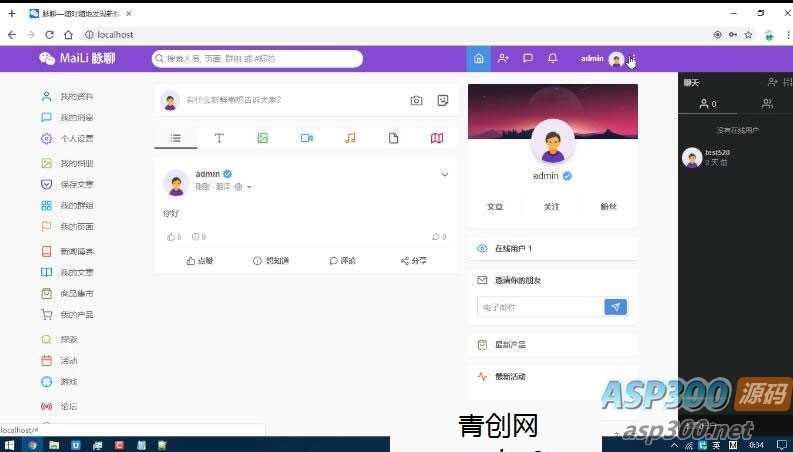Open the messages speech-bubble icon in the header
Image resolution: width=793 pixels, height=452 pixels.
tap(527, 59)
